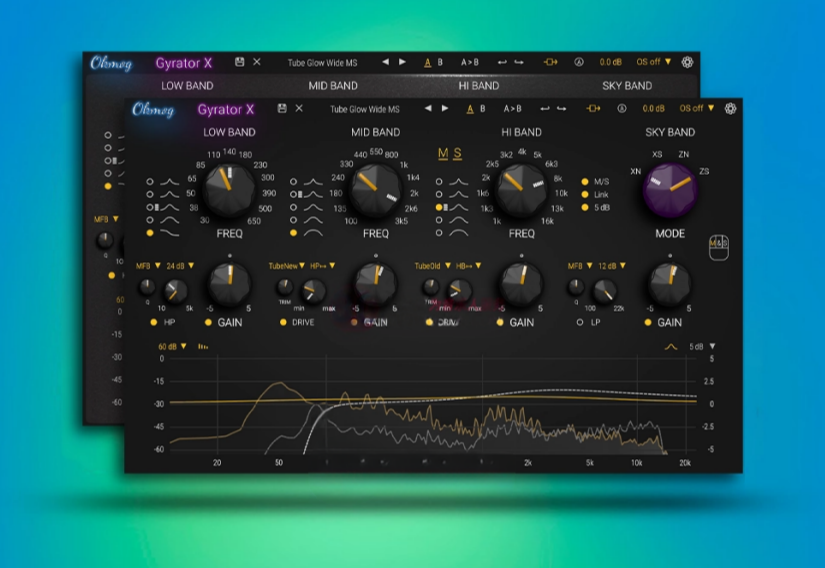Select Side channel S

coord(457,154)
